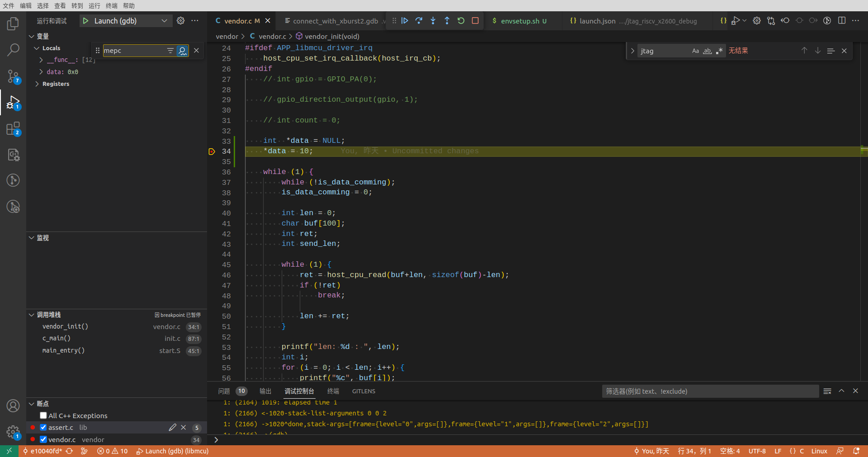868x457 pixels.
Task: Open launch.json via debug gear icon
Action: [x=180, y=21]
